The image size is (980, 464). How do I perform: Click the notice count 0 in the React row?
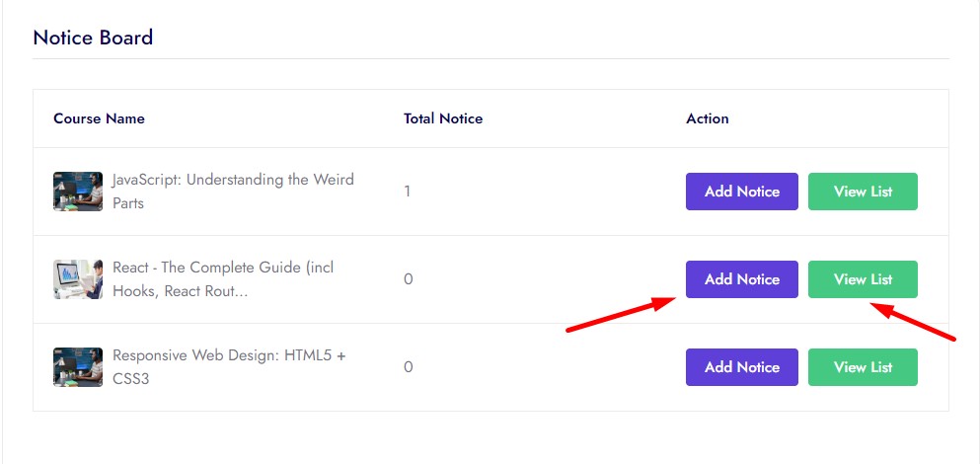click(408, 279)
